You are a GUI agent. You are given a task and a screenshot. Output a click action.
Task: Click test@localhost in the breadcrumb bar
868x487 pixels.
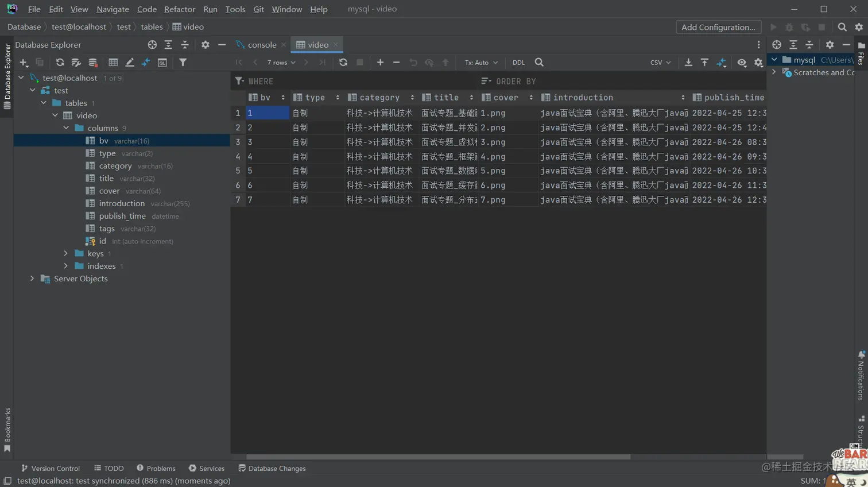tap(79, 27)
